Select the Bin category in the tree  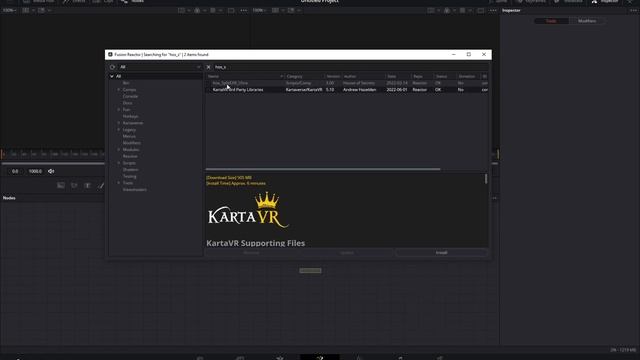click(126, 83)
